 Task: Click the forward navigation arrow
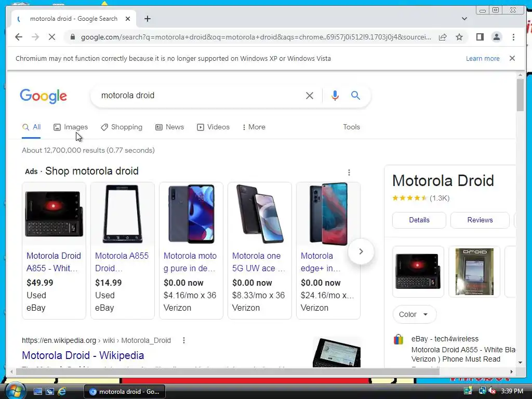coord(35,37)
